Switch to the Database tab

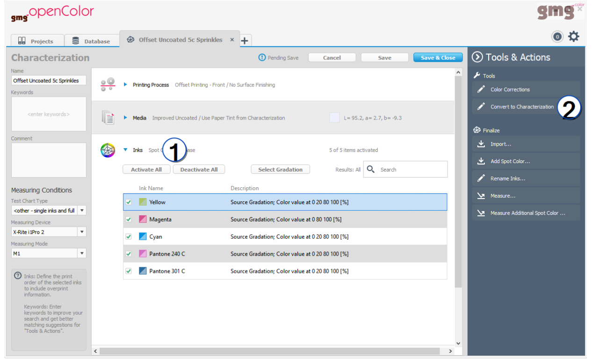92,40
